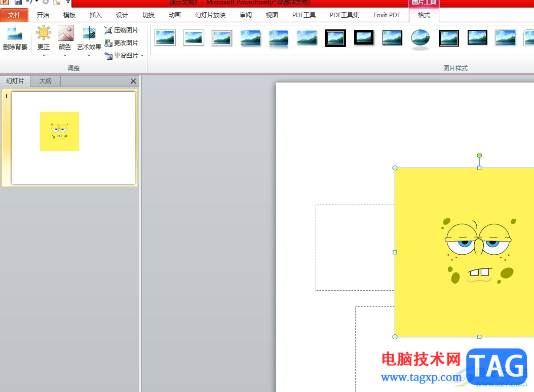Apply the fifth picture style, reflected rounded rectangle
Viewport: 534px width, 392px height.
279,38
